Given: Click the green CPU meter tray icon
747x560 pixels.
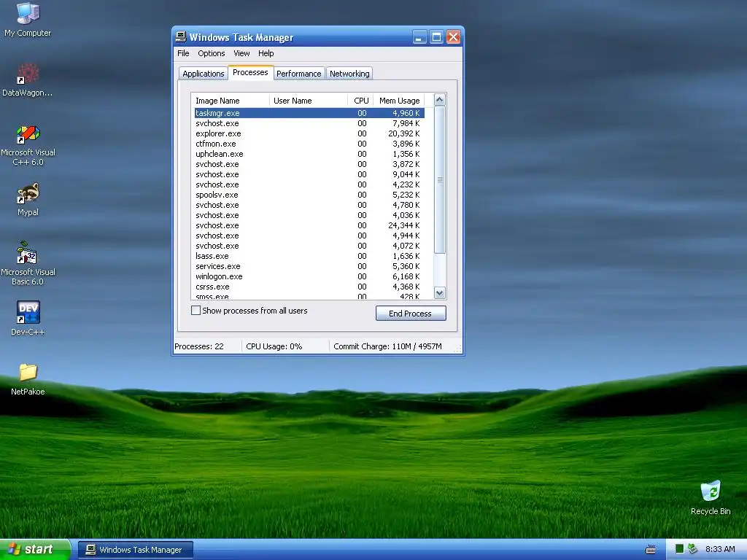Looking at the screenshot, I should click(679, 549).
